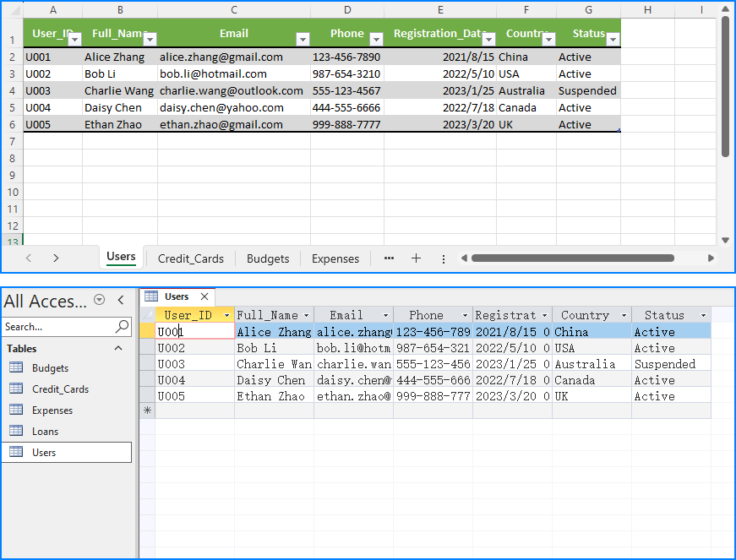Open the All Access Objects dropdown menu
Image resolution: width=736 pixels, height=560 pixels.
100,301
